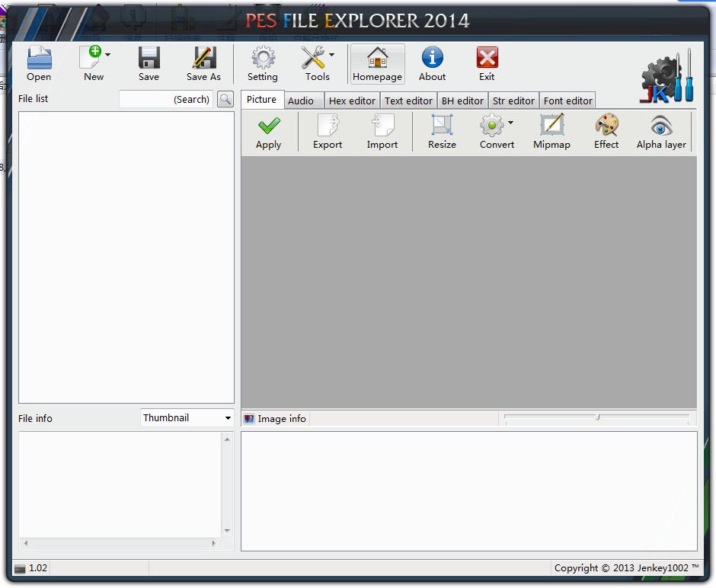Open the Hex editor tab
Viewport: 716px width, 588px height.
[352, 101]
